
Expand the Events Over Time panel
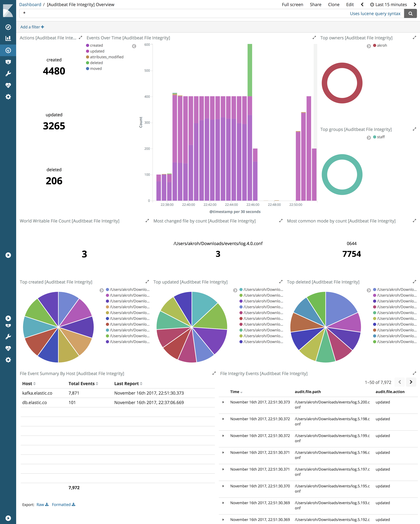pyautogui.click(x=315, y=38)
